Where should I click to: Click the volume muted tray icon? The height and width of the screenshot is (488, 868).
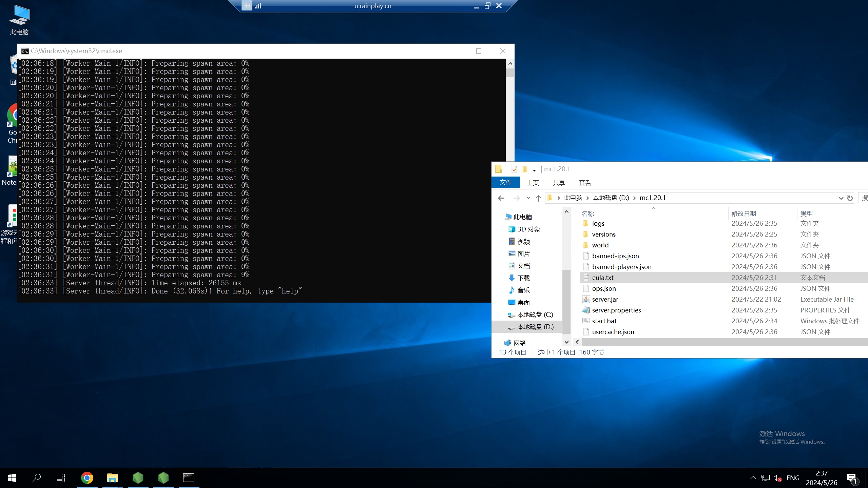point(777,478)
